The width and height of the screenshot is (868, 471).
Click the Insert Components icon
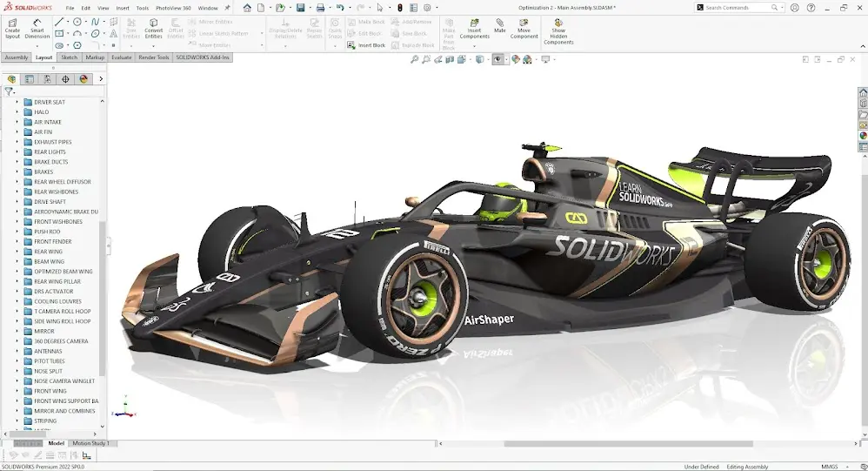tap(474, 29)
